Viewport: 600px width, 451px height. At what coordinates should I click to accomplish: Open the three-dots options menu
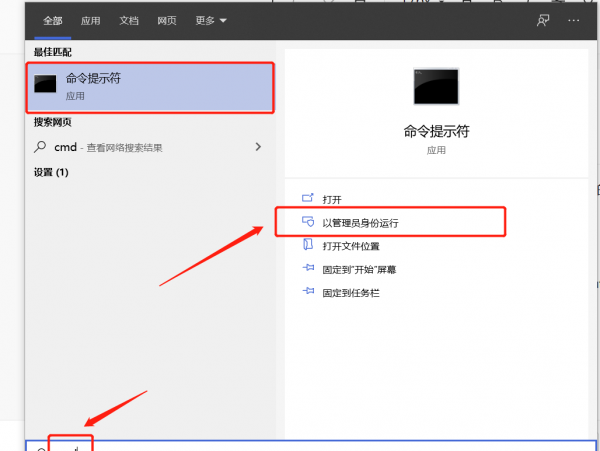click(573, 20)
